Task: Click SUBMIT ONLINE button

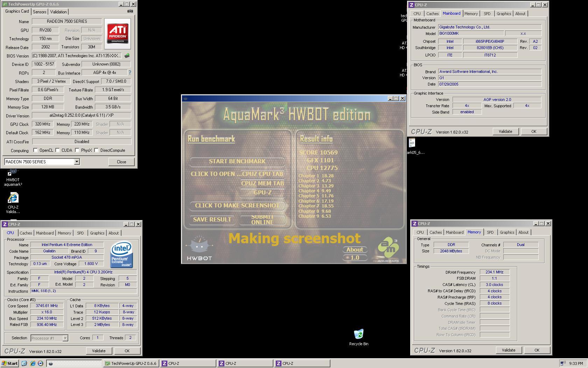Action: pos(262,220)
